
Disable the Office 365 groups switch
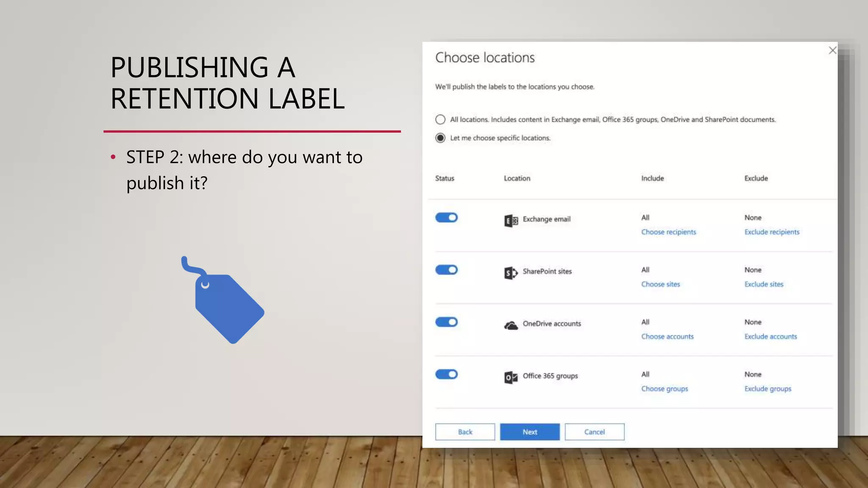[446, 374]
